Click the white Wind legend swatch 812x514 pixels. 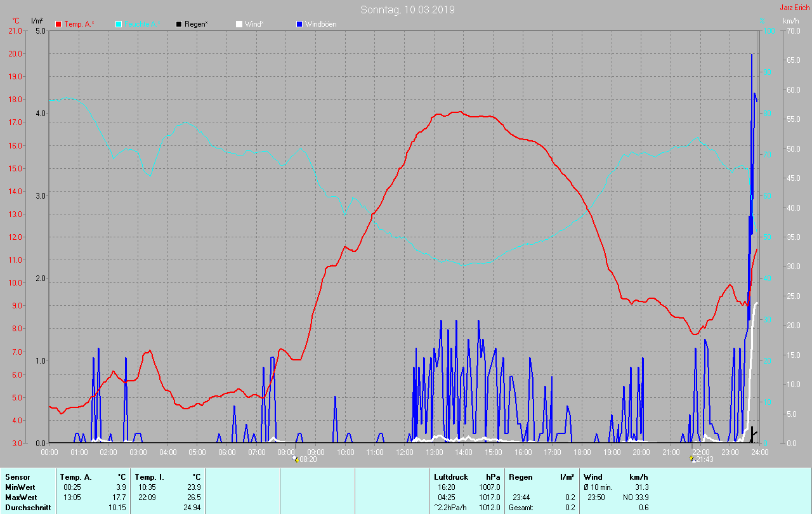pyautogui.click(x=239, y=24)
